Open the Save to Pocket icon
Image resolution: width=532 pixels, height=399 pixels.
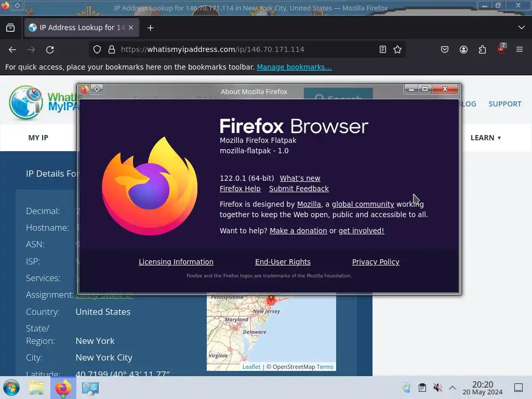point(445,49)
